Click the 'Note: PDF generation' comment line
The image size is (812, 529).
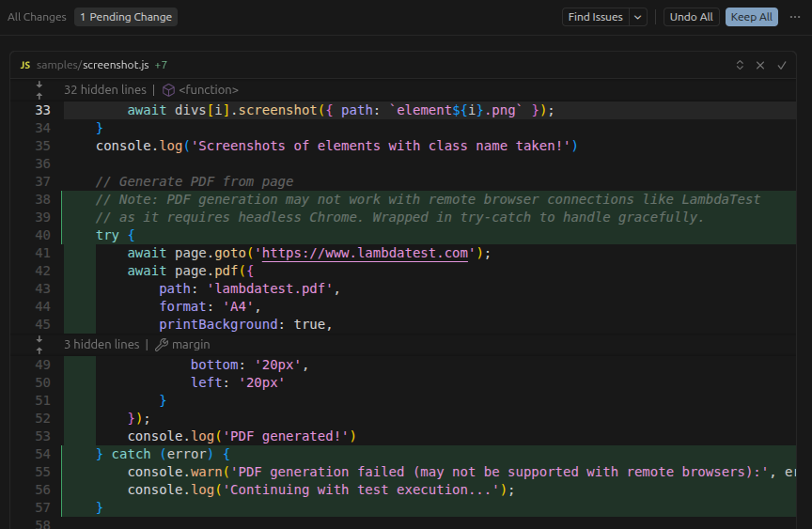coord(429,200)
